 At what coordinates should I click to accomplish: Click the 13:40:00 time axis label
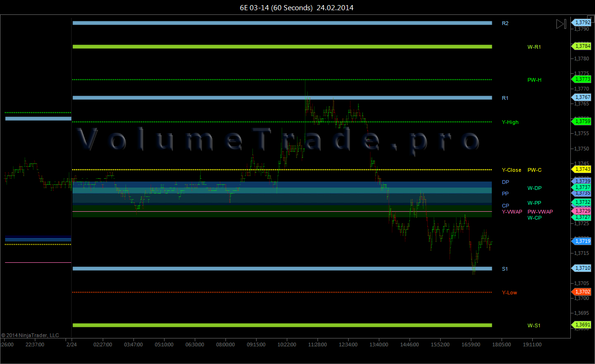point(379,344)
